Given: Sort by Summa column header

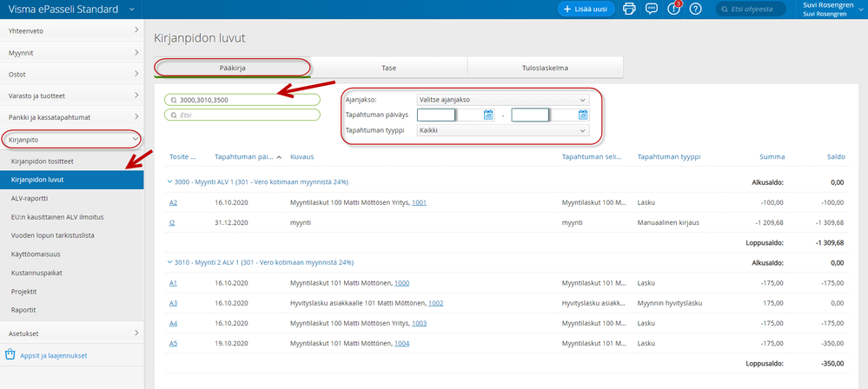Looking at the screenshot, I should coord(772,156).
